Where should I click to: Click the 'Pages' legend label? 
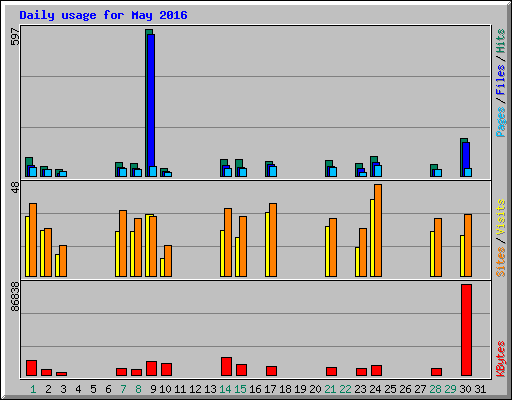[501, 122]
